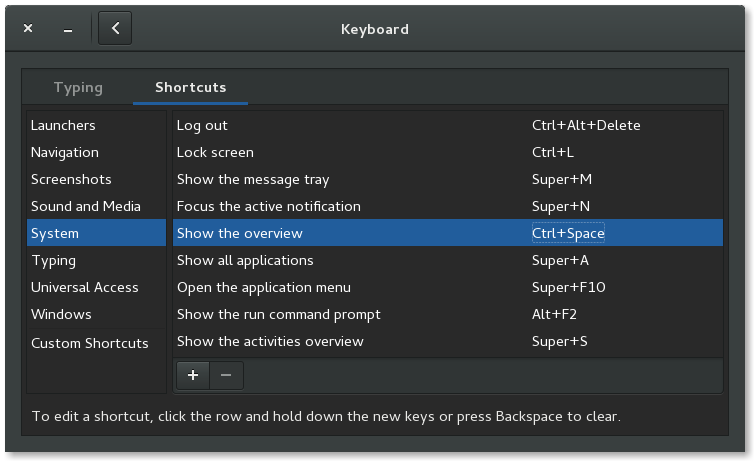The image size is (754, 461).
Task: Select Navigation in the category list
Action: coord(65,152)
